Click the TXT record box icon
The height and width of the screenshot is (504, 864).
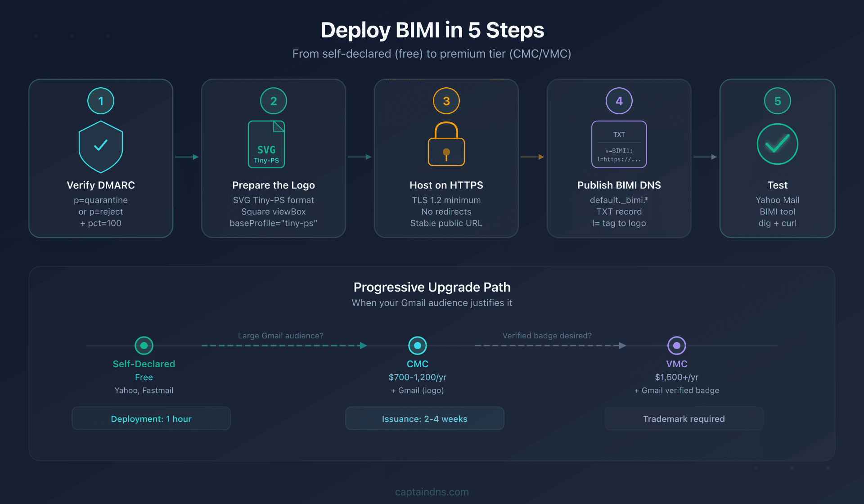[x=619, y=144]
